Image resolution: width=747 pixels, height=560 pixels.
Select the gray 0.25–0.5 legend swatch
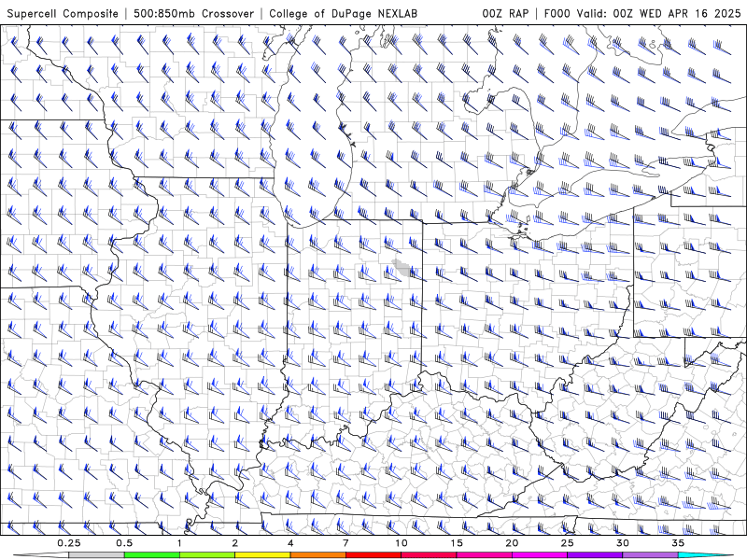(97, 555)
